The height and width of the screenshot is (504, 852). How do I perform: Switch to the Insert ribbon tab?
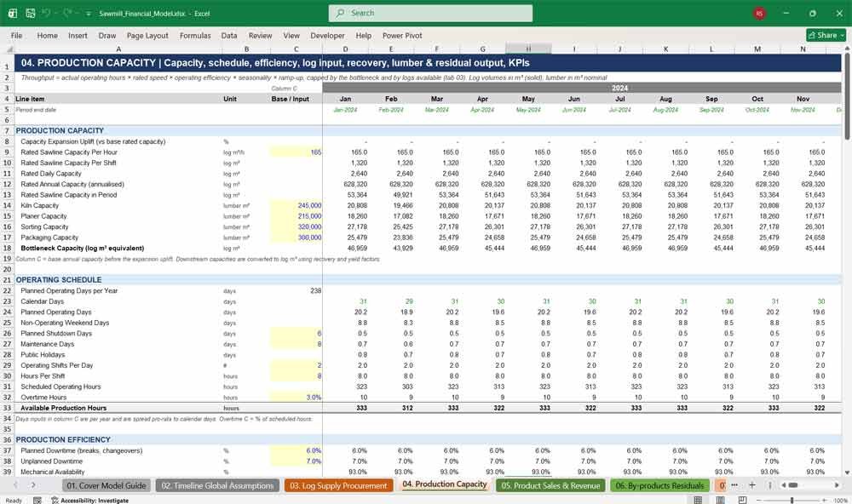(x=78, y=35)
